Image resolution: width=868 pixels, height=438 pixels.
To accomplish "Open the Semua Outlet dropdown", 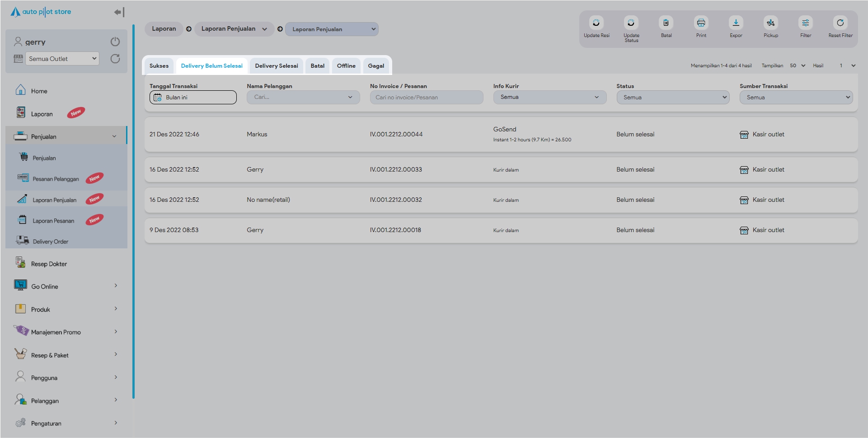I will click(x=62, y=59).
